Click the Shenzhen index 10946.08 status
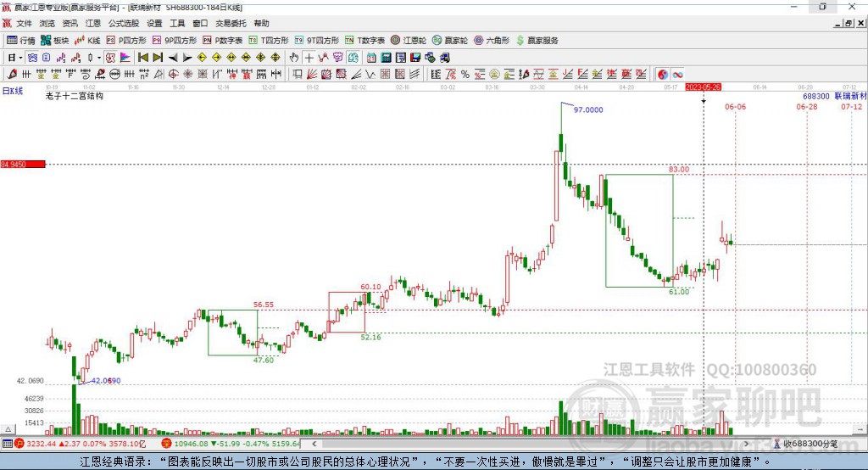 pyautogui.click(x=190, y=444)
